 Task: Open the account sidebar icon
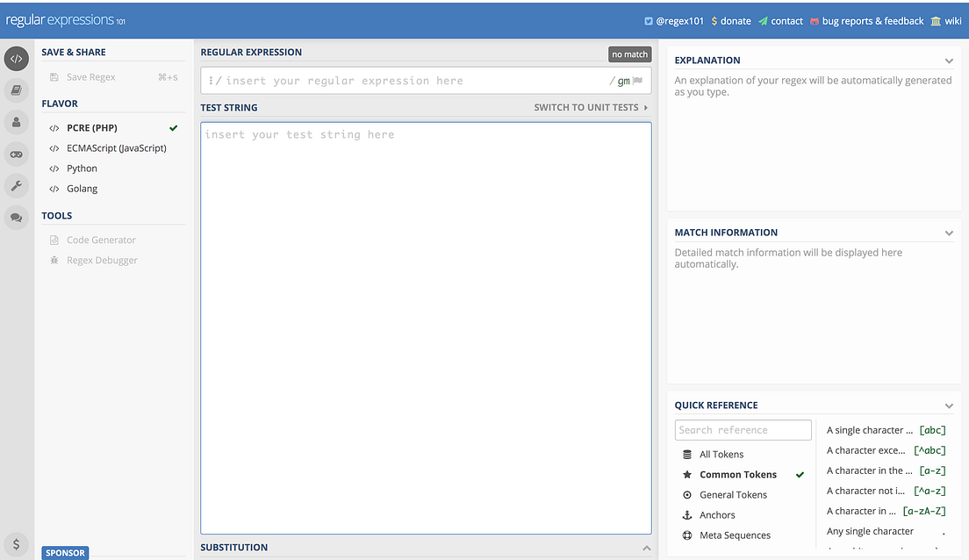click(16, 122)
